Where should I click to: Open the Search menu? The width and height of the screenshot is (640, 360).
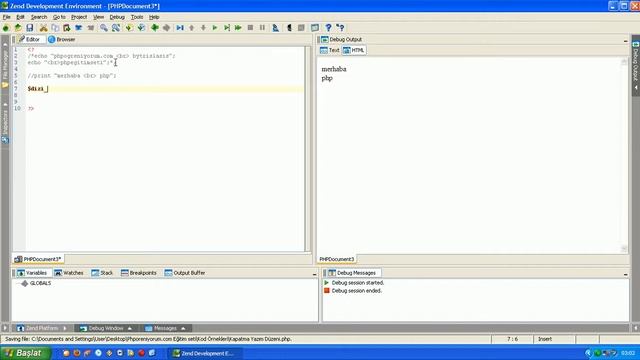click(x=39, y=17)
